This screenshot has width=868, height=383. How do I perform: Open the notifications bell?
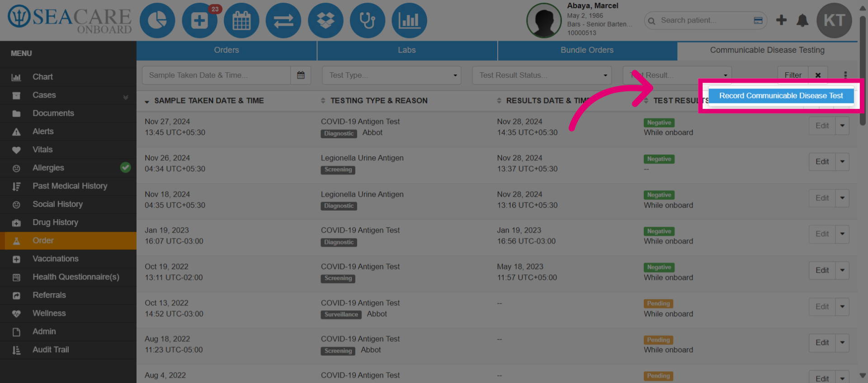coord(802,20)
